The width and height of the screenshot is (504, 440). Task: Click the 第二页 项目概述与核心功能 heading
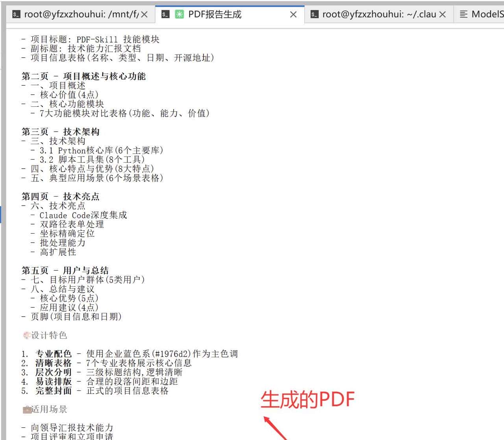(x=84, y=76)
